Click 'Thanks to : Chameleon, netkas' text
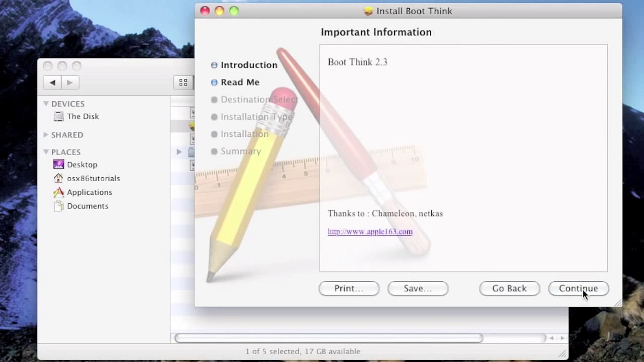 [x=385, y=214]
